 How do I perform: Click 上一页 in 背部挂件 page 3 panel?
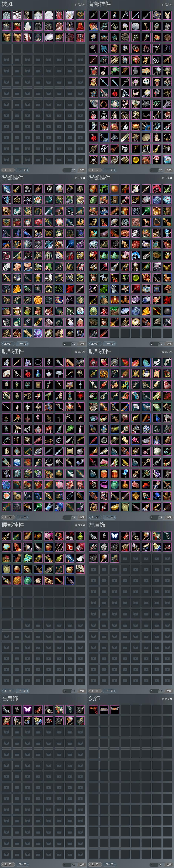(x=95, y=344)
